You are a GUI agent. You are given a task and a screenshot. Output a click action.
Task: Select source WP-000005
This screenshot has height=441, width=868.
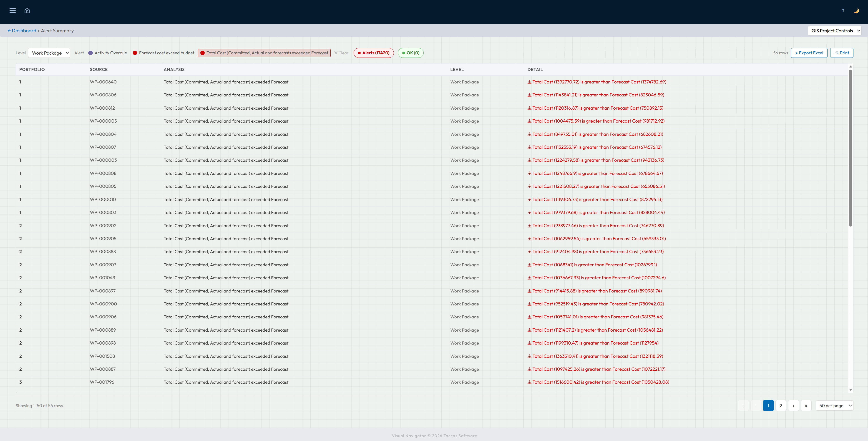(103, 121)
